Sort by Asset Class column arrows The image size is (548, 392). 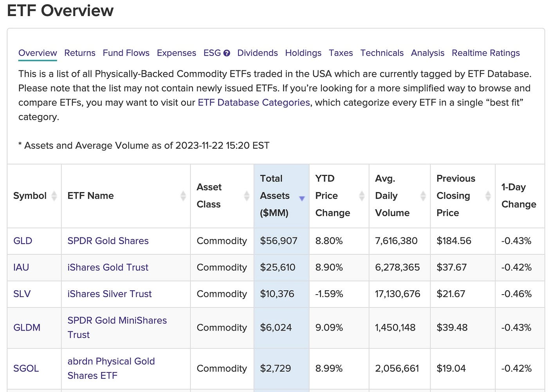point(247,196)
